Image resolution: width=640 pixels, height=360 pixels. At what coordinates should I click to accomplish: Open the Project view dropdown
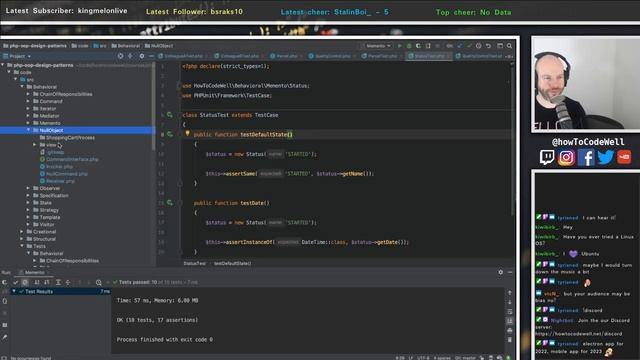tap(17, 56)
